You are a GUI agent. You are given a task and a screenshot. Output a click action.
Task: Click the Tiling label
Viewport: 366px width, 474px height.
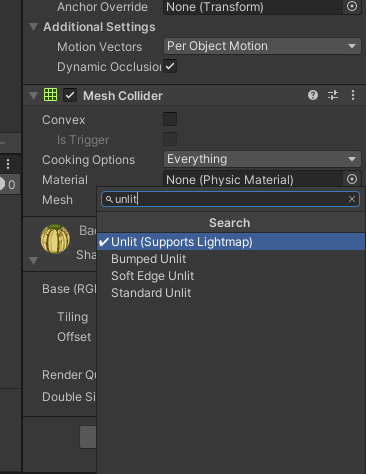point(73,317)
